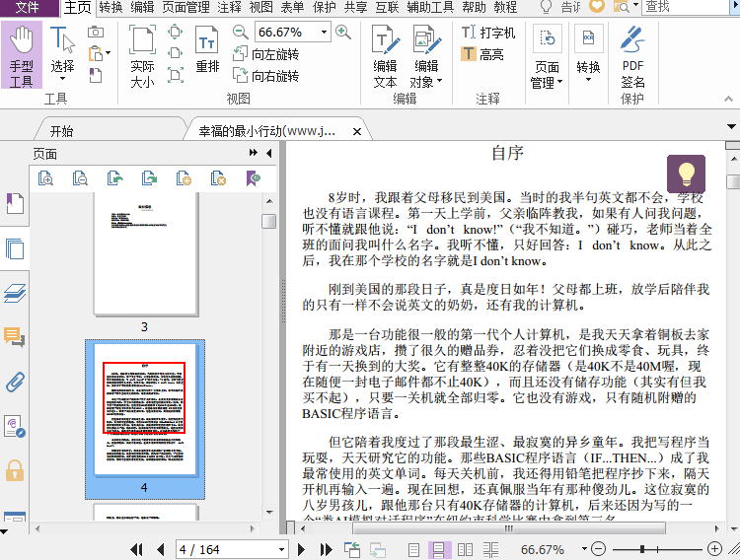
Task: Open the Protect (保护) ribbon tab
Action: pos(325,7)
